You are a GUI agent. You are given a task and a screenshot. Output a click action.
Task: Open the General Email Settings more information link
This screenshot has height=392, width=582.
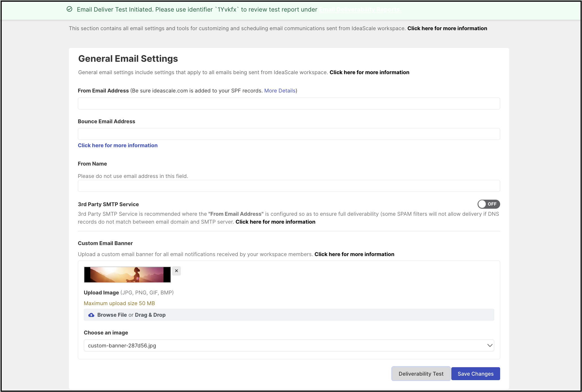click(x=369, y=72)
